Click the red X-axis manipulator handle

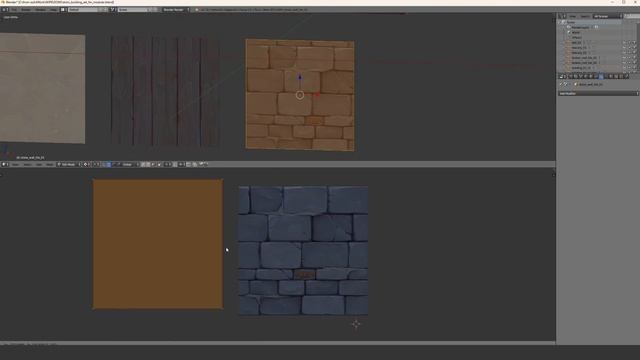[317, 95]
